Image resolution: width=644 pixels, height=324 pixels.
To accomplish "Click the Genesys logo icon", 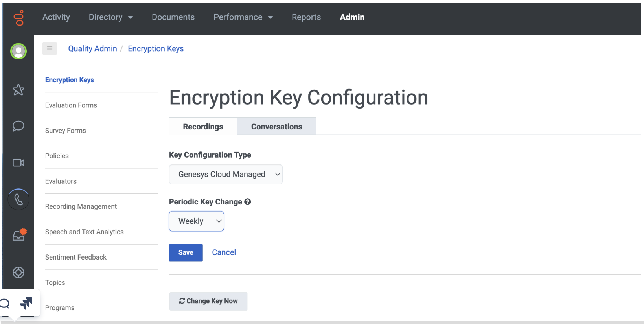I will pos(18,18).
